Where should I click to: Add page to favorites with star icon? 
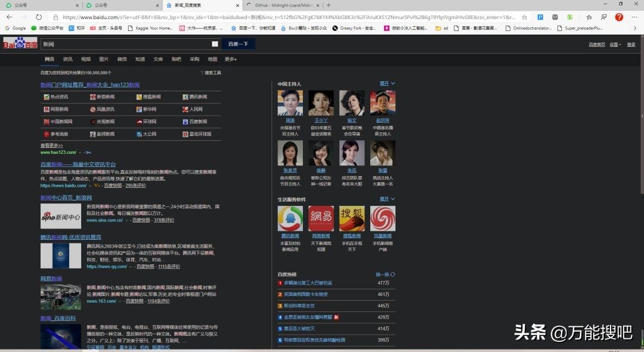pos(525,17)
